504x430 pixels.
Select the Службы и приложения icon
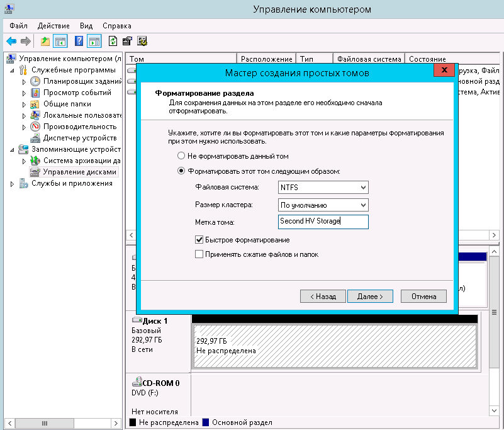(x=23, y=183)
